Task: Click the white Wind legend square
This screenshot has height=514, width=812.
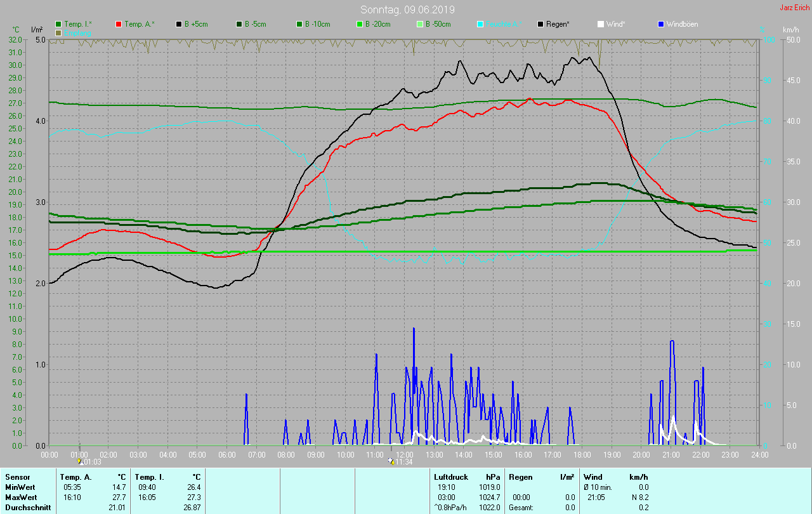Action: [x=601, y=24]
